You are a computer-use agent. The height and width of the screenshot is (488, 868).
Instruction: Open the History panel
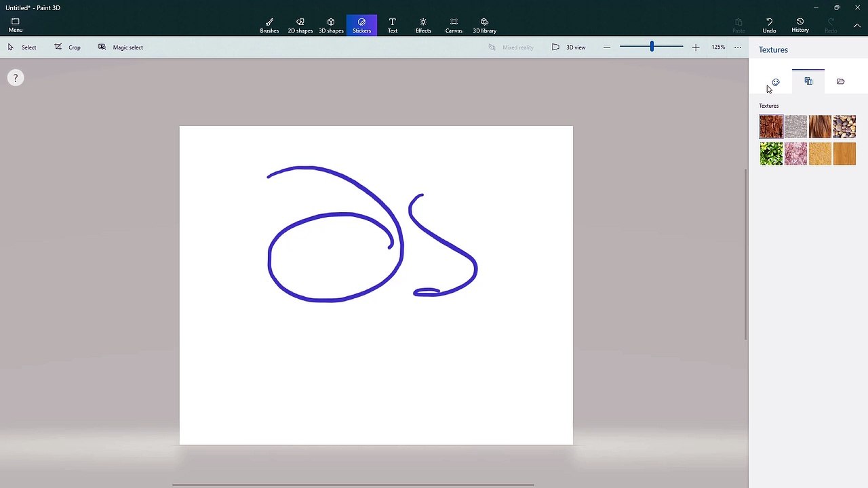(x=800, y=25)
